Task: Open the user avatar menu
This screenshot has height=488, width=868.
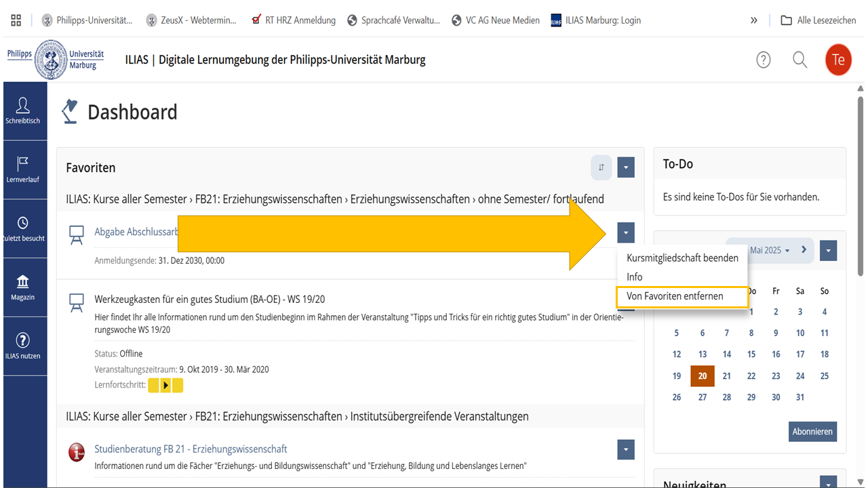Action: 838,60
